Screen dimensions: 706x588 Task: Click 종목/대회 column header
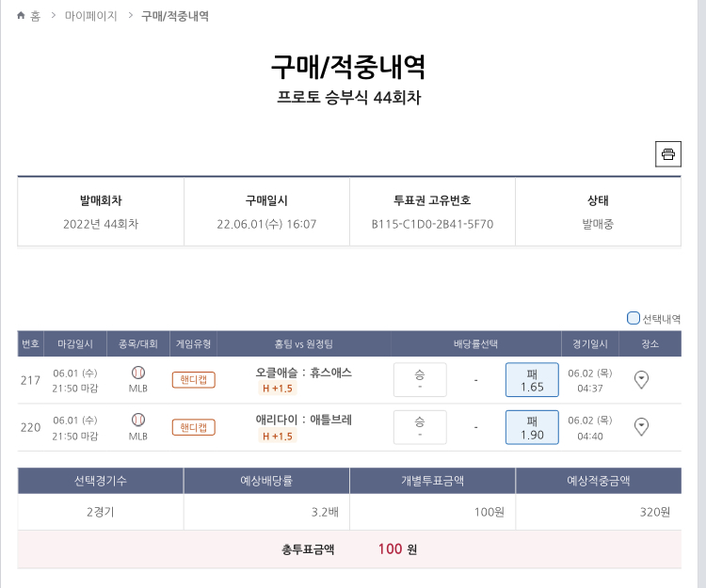click(x=137, y=343)
